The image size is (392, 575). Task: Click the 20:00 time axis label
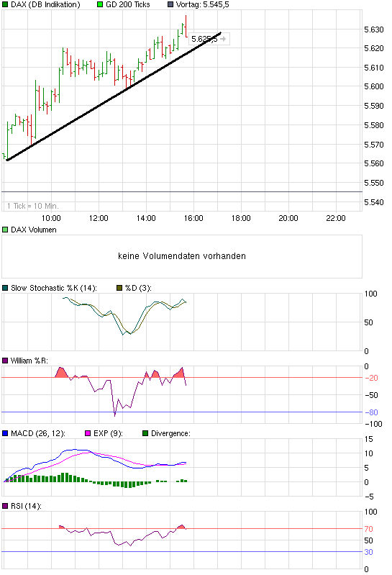point(288,218)
